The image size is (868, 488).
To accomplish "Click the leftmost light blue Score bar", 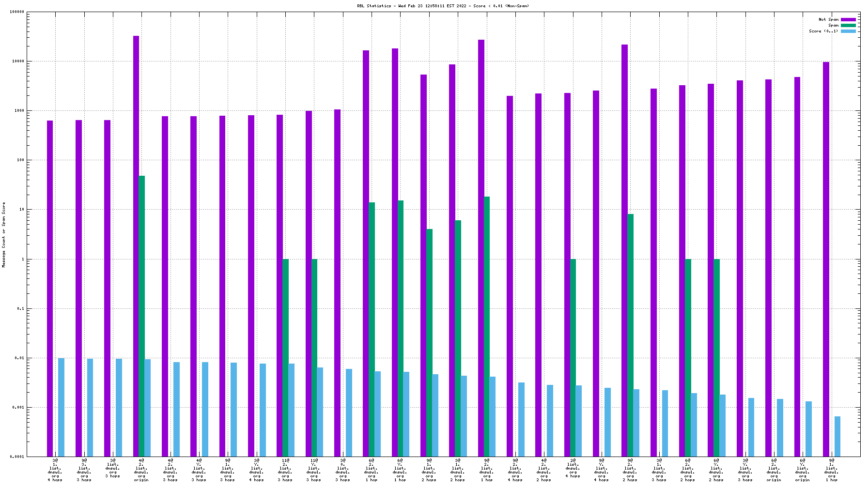I will pos(62,407).
